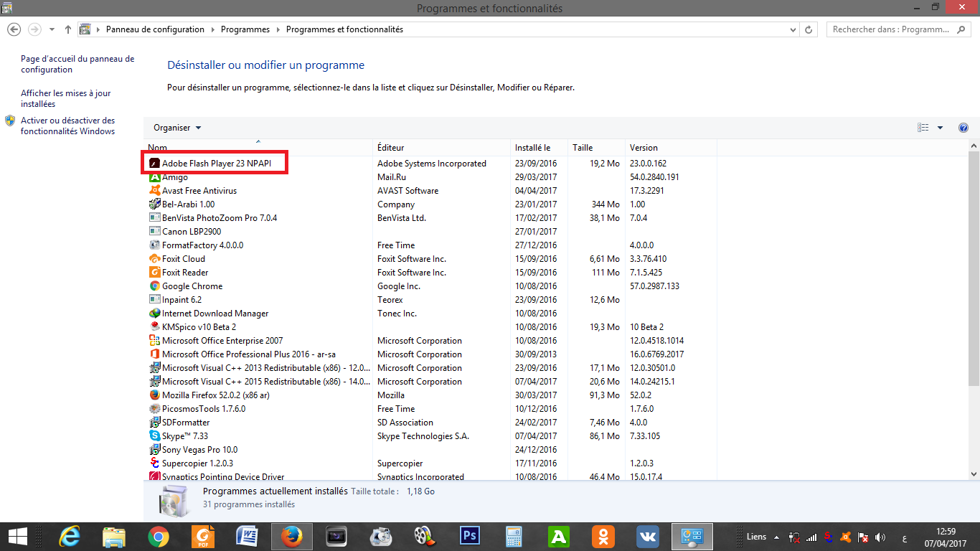The image size is (980, 551).
Task: Click the up-one-level arrow in address bar
Action: point(68,29)
